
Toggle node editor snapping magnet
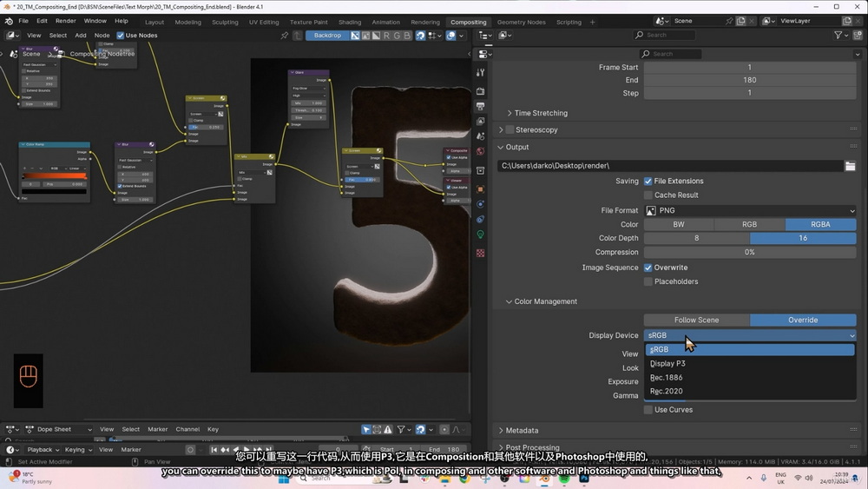pyautogui.click(x=421, y=36)
